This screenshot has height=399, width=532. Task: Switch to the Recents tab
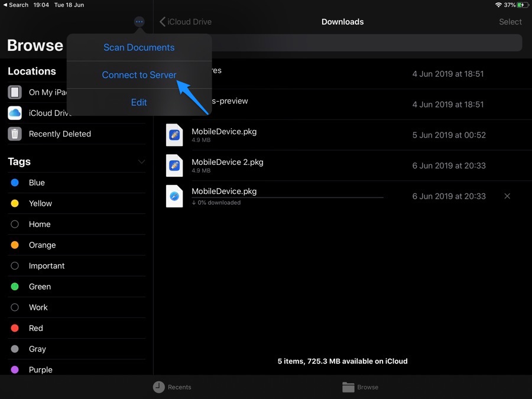(x=173, y=387)
